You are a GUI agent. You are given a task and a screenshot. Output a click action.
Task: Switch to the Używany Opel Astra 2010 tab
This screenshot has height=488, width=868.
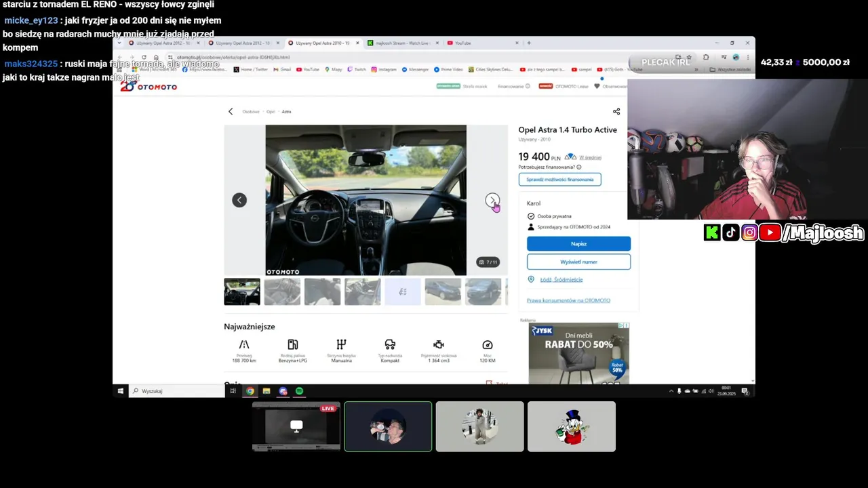(x=321, y=43)
